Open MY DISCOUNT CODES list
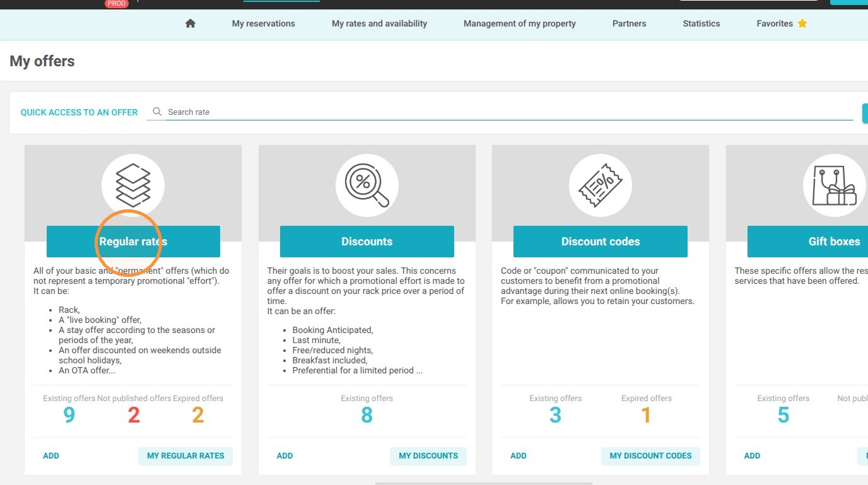Image resolution: width=868 pixels, height=485 pixels. [650, 456]
